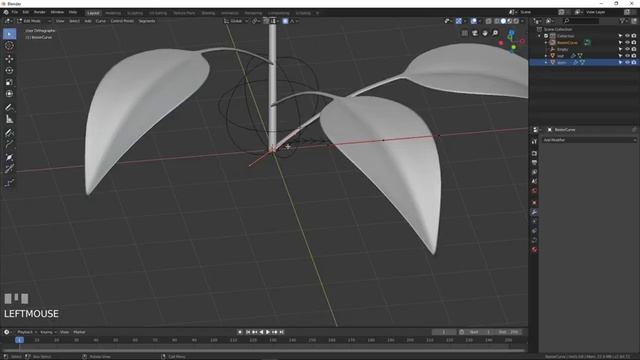Image resolution: width=640 pixels, height=360 pixels.
Task: Open the Edit Mode dropdown
Action: coord(34,21)
